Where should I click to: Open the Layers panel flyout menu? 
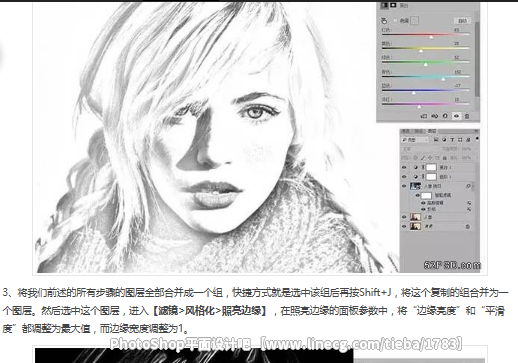click(x=476, y=131)
